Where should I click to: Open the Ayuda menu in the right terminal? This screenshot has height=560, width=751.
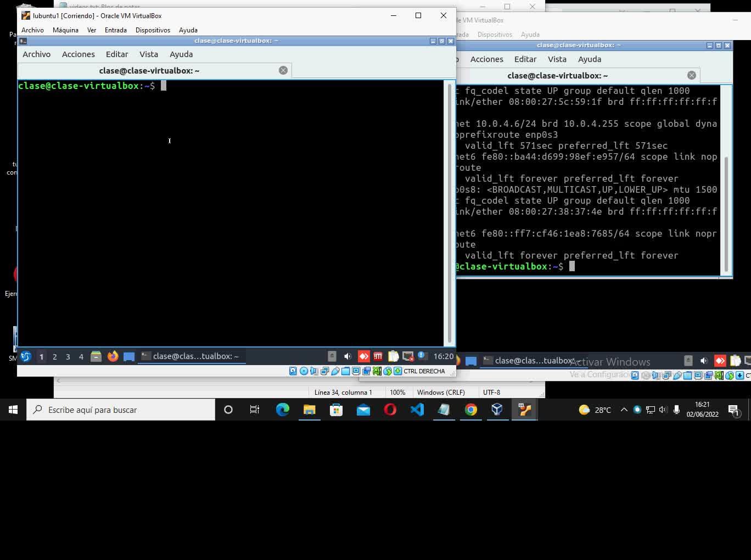click(x=590, y=59)
